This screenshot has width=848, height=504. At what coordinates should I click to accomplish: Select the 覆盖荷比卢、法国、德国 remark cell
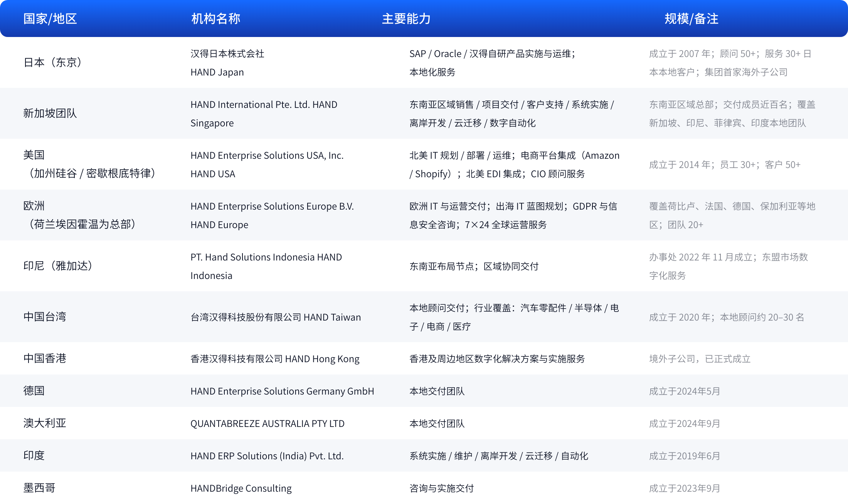point(732,215)
